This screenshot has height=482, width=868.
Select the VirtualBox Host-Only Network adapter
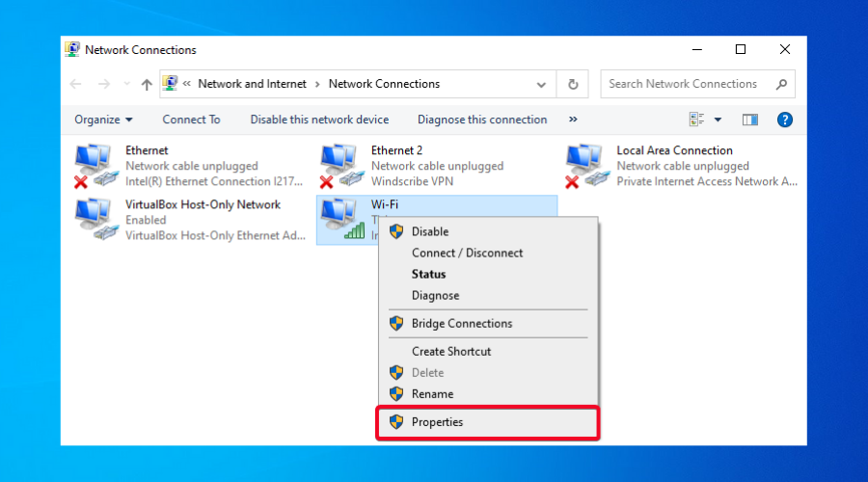pyautogui.click(x=96, y=219)
